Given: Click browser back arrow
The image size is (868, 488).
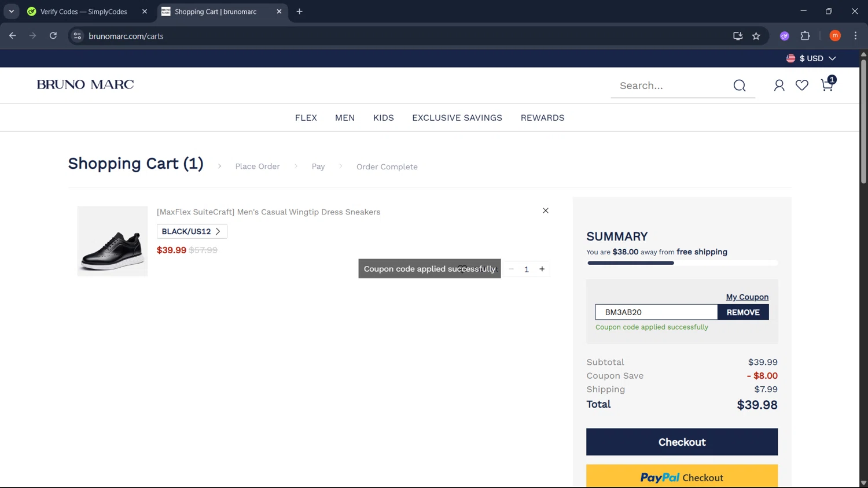Looking at the screenshot, I should 13,36.
